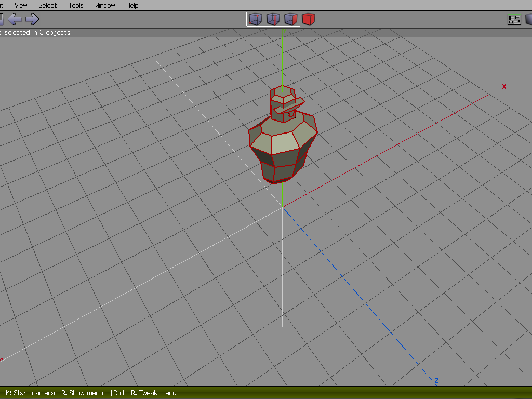Open the View menu
The height and width of the screenshot is (399, 532).
click(x=21, y=5)
